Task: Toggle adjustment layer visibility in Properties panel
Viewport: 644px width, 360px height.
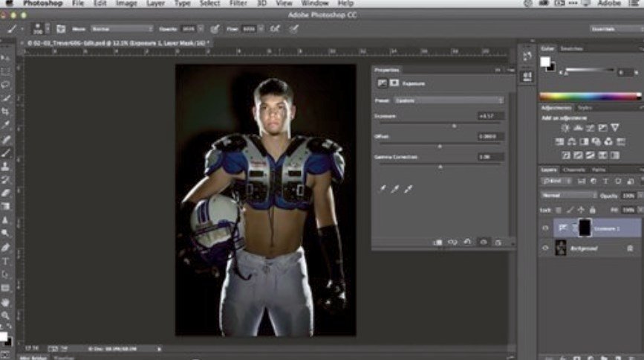Action: 484,242
